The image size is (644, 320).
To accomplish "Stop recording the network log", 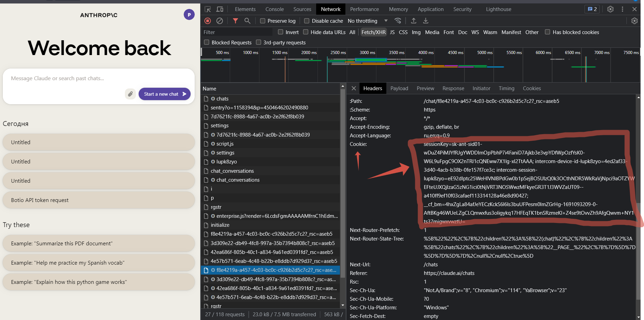I will 207,21.
